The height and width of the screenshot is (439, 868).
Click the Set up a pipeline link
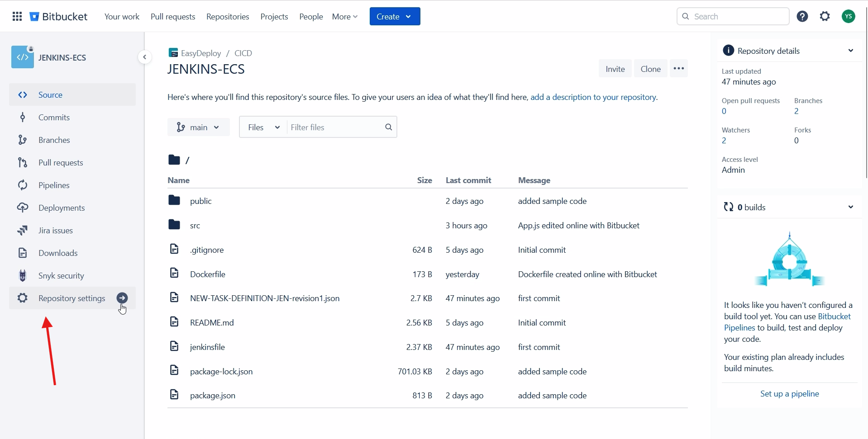[790, 393]
